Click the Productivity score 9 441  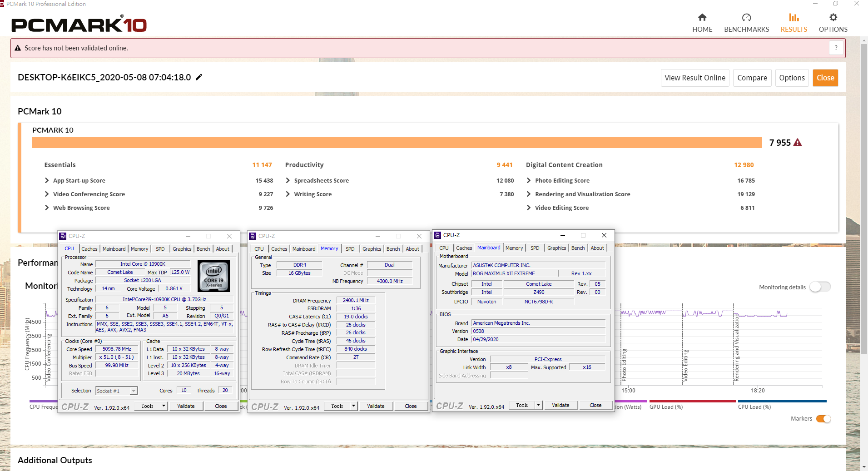[505, 165]
